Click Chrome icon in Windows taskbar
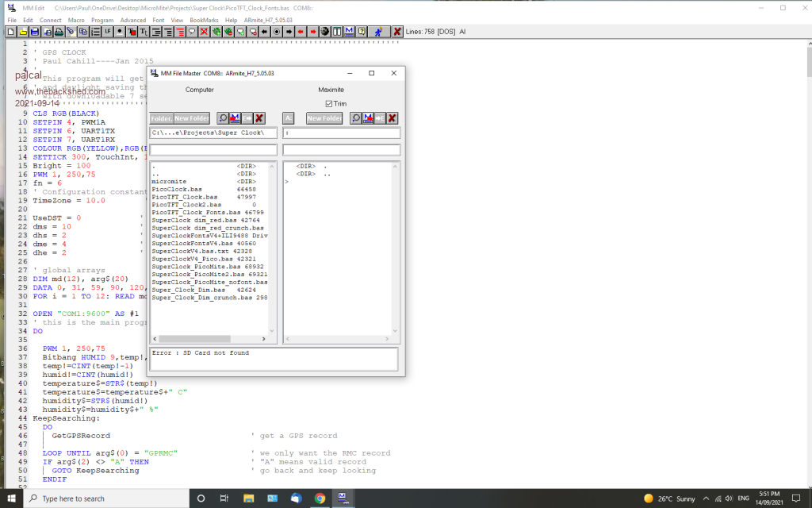This screenshot has height=508, width=812. (320, 498)
